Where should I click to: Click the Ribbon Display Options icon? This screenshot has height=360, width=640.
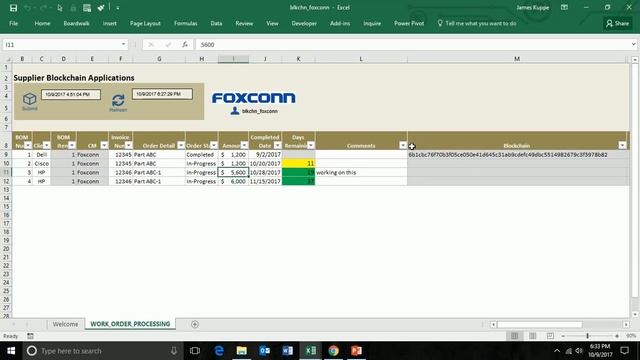click(564, 7)
